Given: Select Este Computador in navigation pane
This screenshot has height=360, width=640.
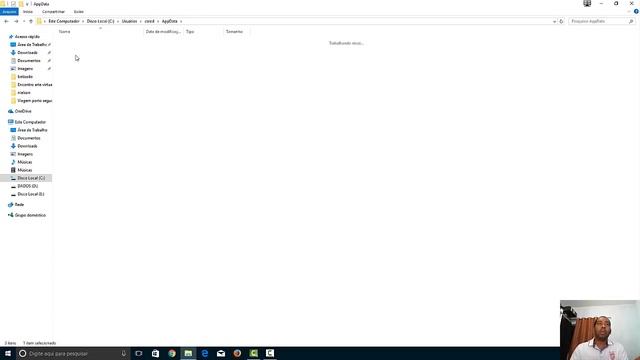Looking at the screenshot, I should [x=30, y=122].
